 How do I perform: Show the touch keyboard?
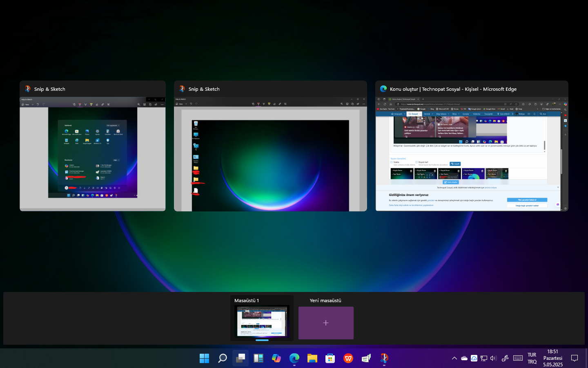[518, 358]
